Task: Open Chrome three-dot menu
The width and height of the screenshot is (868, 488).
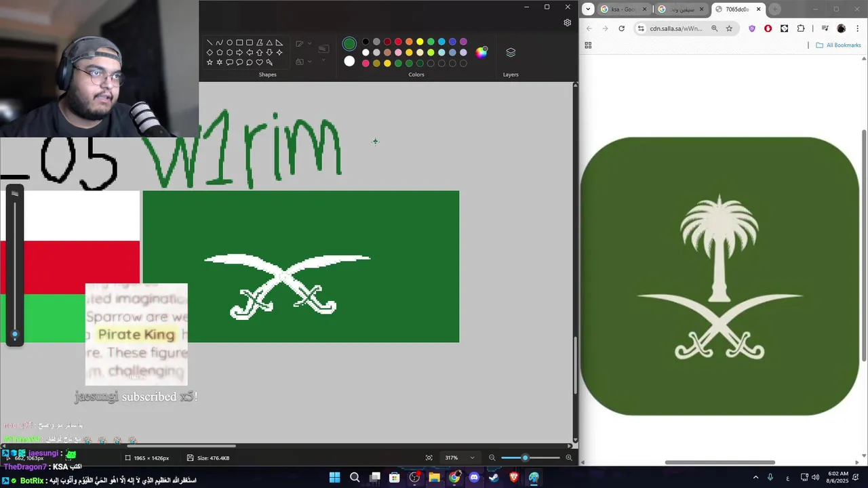Action: click(858, 28)
